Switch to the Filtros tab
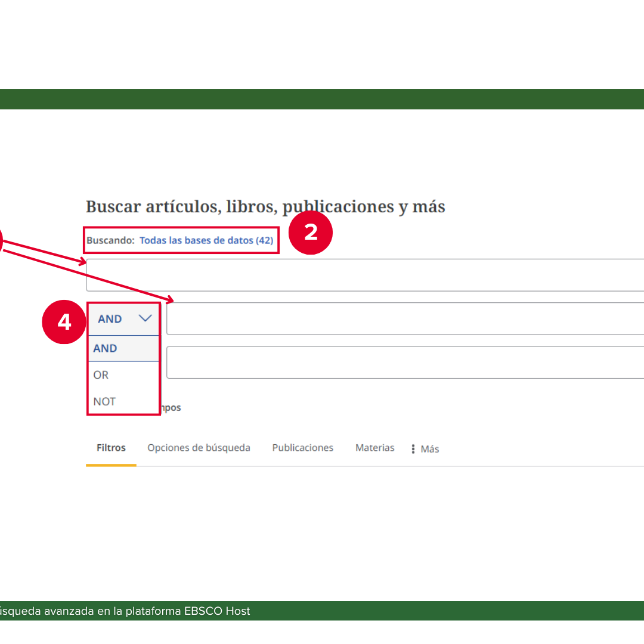Image resolution: width=644 pixels, height=644 pixels. coord(110,447)
